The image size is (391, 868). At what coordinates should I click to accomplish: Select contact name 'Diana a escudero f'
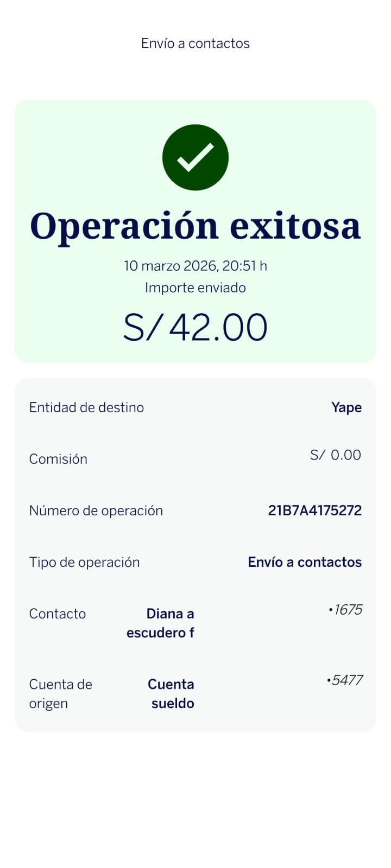coord(161,623)
